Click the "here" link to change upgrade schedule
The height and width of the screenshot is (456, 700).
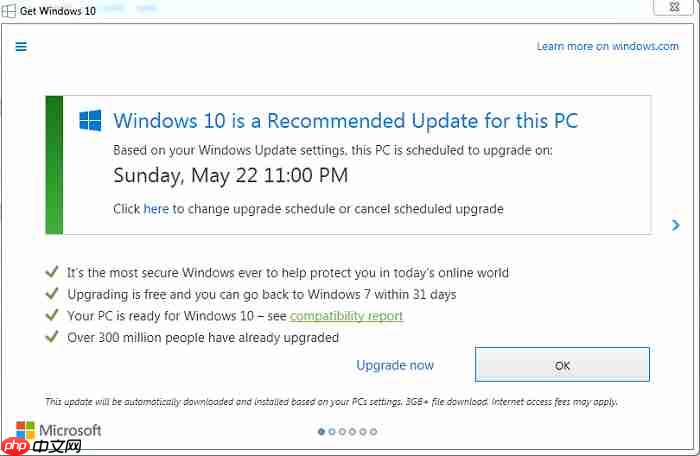[156, 209]
